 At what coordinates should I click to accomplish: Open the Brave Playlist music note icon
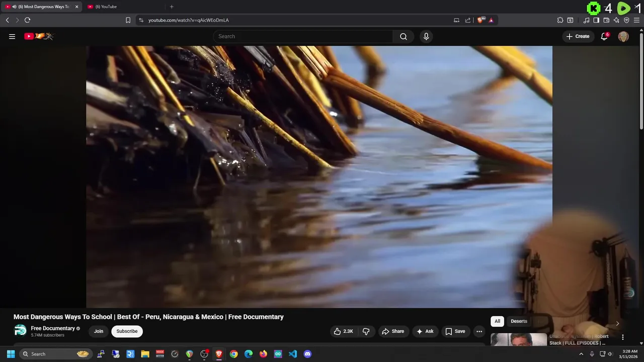click(x=586, y=20)
